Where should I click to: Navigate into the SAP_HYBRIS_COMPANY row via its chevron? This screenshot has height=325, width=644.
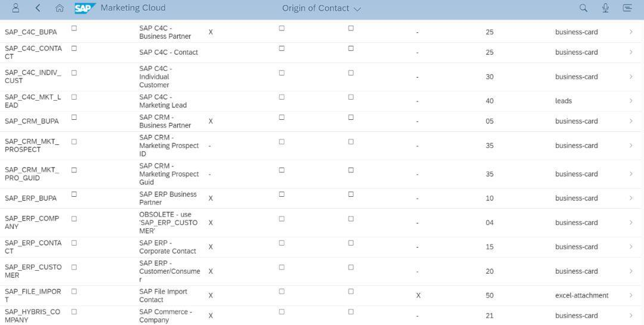pyautogui.click(x=631, y=315)
